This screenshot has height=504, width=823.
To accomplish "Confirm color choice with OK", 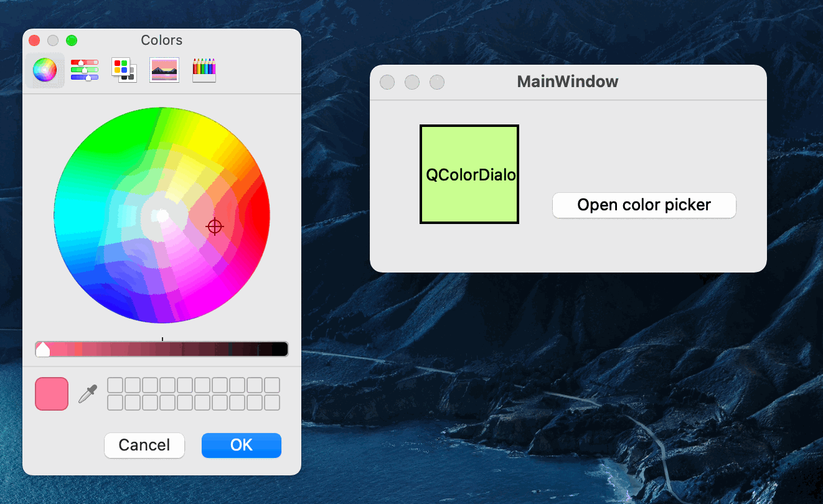I will pyautogui.click(x=242, y=445).
